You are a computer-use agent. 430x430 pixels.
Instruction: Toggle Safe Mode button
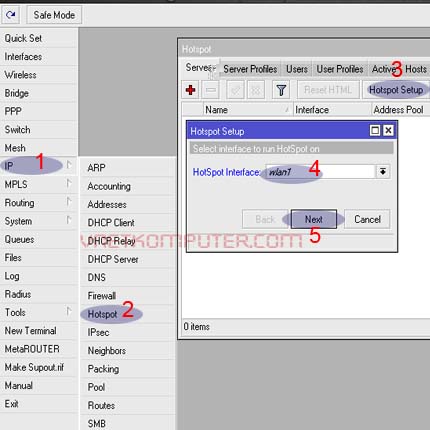(54, 15)
